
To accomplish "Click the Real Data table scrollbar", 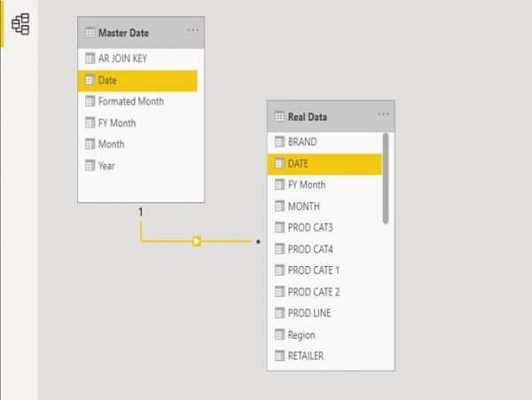I will coord(386,179).
